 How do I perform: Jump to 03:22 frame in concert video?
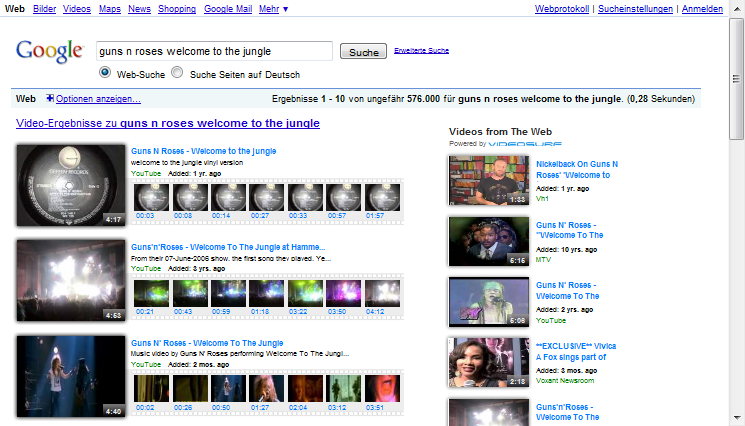(305, 293)
